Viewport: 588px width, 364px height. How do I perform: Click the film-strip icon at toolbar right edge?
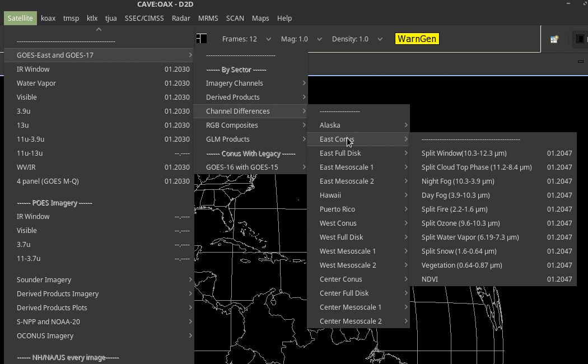point(580,39)
